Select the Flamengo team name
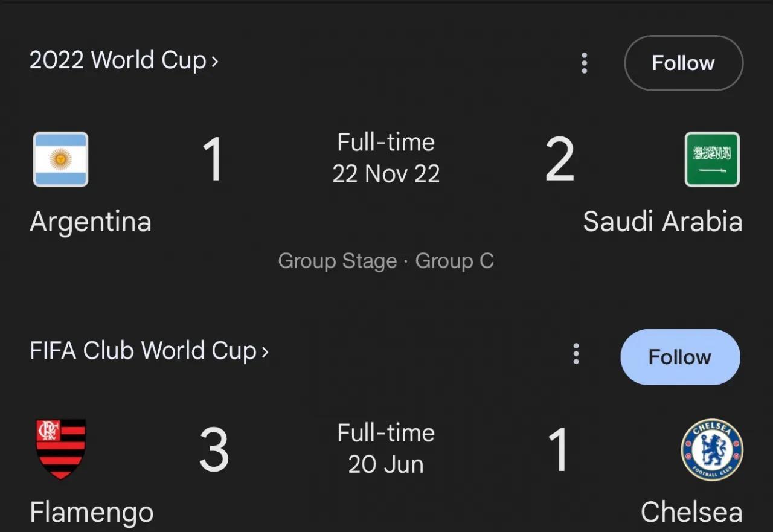773x532 pixels. click(x=92, y=513)
